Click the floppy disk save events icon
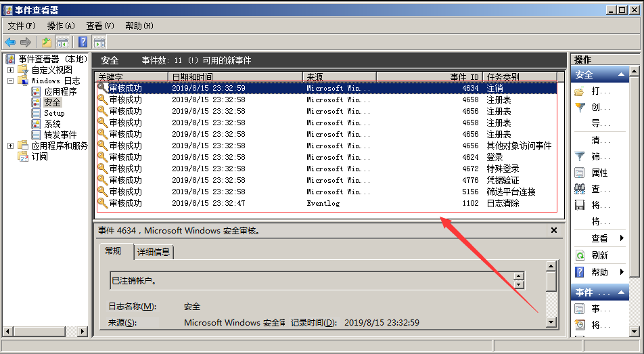This screenshot has height=354, width=644. pos(580,205)
